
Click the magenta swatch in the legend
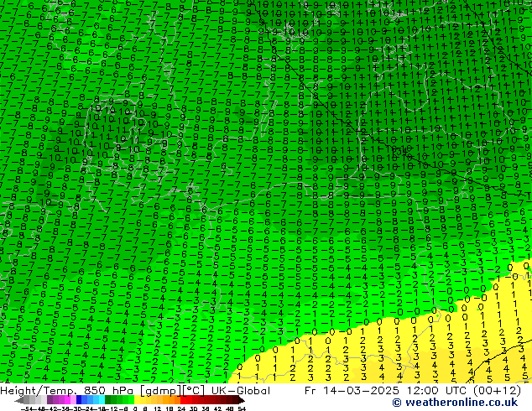coord(67,400)
